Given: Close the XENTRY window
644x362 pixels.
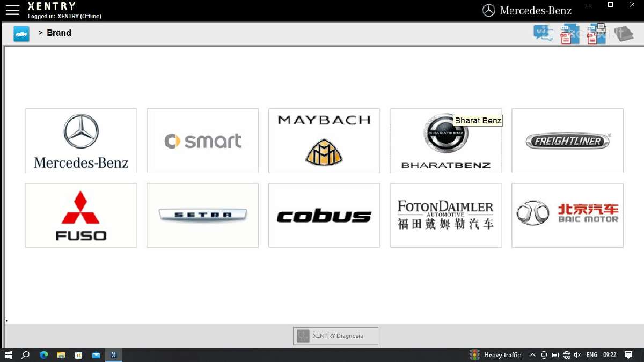Looking at the screenshot, I should point(633,5).
